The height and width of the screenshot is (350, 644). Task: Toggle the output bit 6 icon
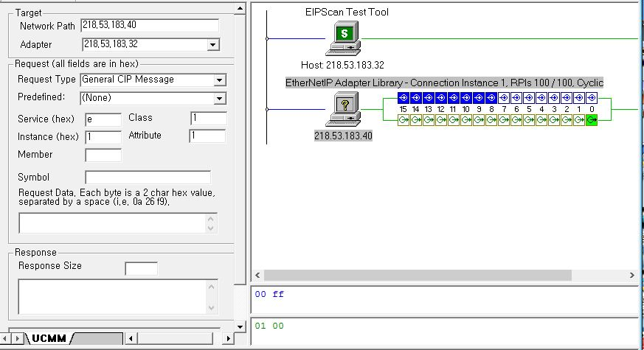(x=516, y=120)
